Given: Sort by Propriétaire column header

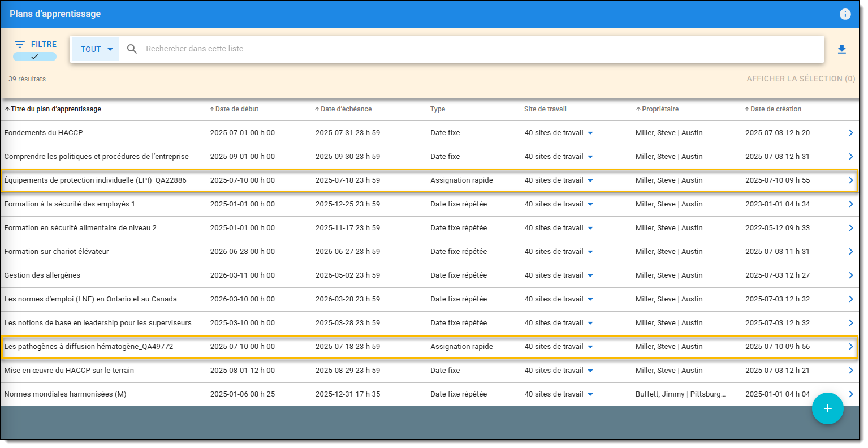Looking at the screenshot, I should click(659, 109).
